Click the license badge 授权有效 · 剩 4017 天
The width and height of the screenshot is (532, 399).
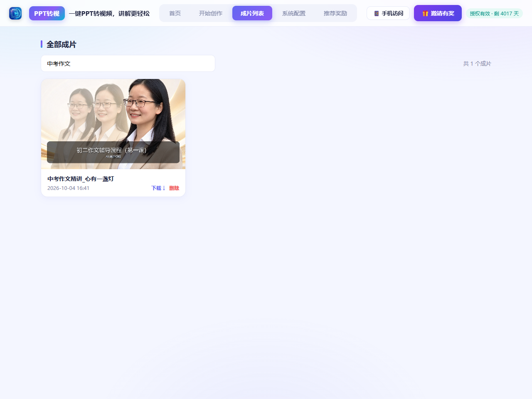[494, 13]
